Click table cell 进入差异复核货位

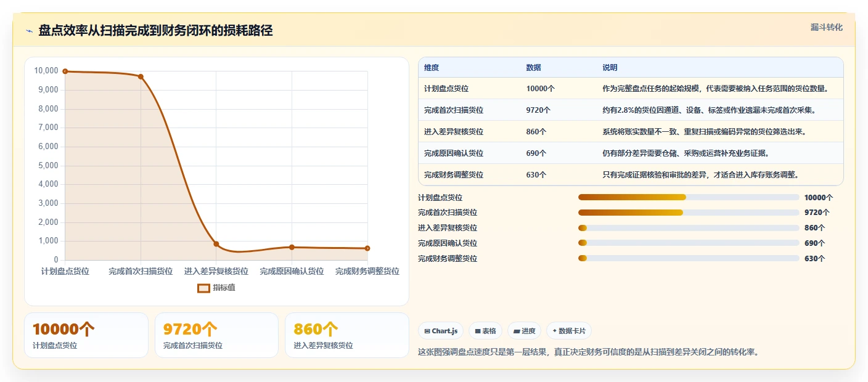coord(454,132)
